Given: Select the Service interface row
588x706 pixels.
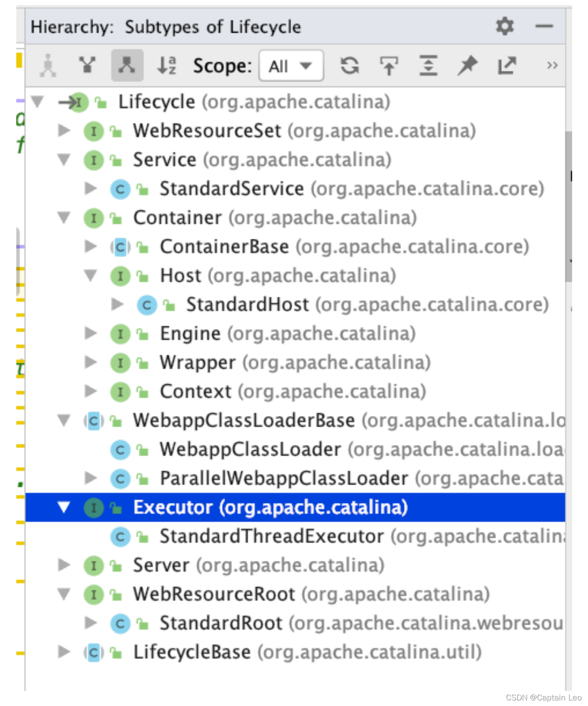Looking at the screenshot, I should tap(295, 160).
